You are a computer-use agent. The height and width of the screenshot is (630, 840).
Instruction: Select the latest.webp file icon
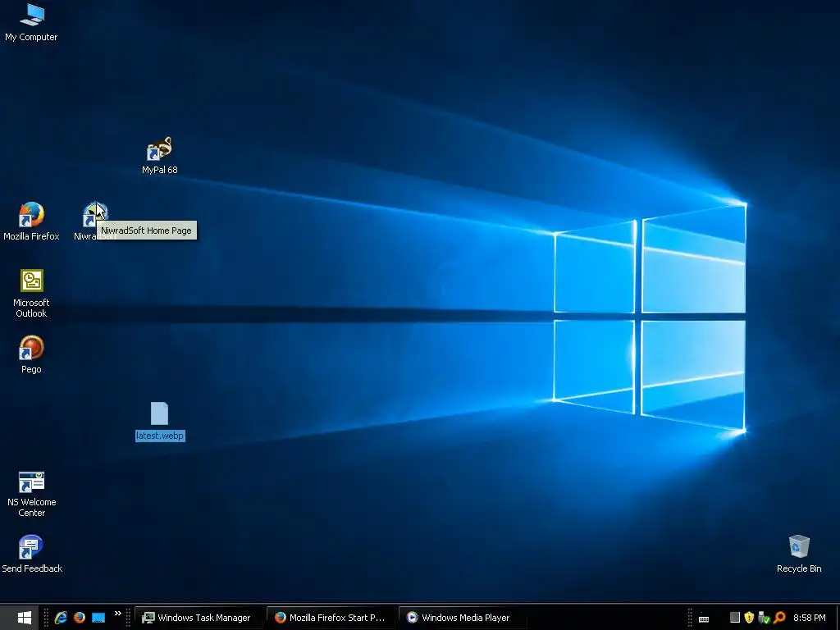(x=160, y=413)
